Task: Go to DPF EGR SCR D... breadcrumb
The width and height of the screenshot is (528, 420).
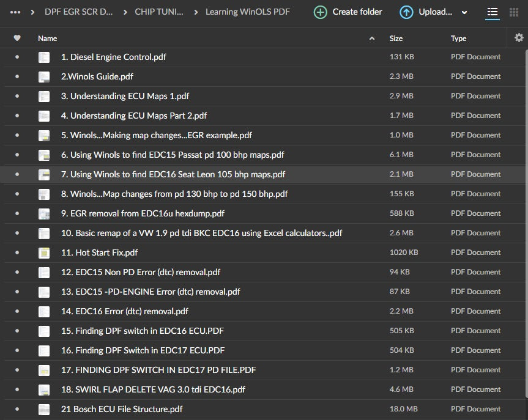Action: pos(78,12)
